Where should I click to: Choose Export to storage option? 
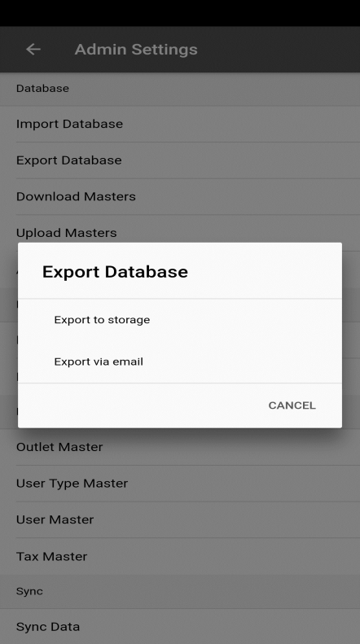179,319
